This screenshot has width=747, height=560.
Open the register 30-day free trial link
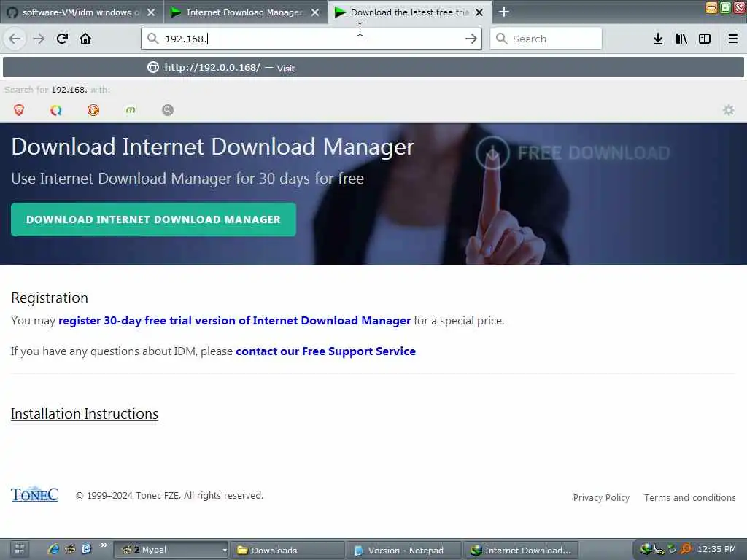[234, 321]
